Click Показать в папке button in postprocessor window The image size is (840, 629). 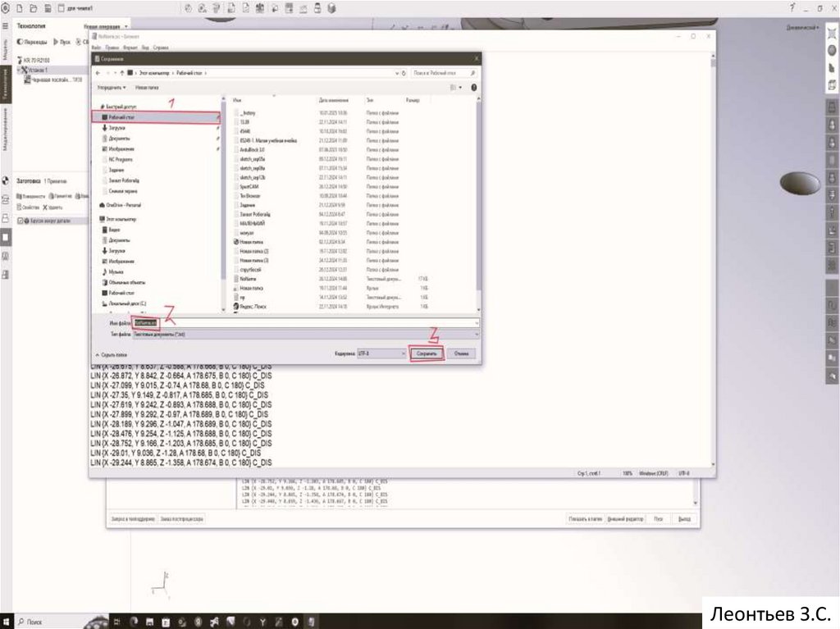(585, 519)
